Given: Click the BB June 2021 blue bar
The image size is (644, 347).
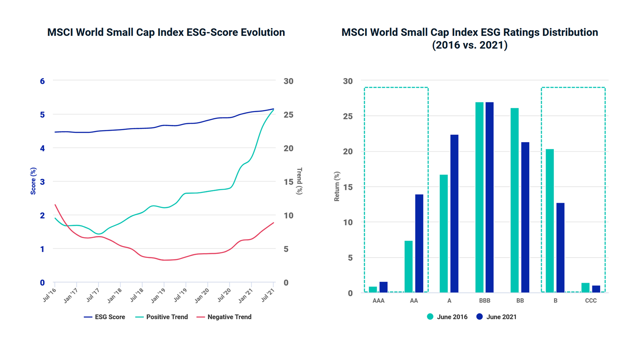Looking at the screenshot, I should click(x=525, y=217).
